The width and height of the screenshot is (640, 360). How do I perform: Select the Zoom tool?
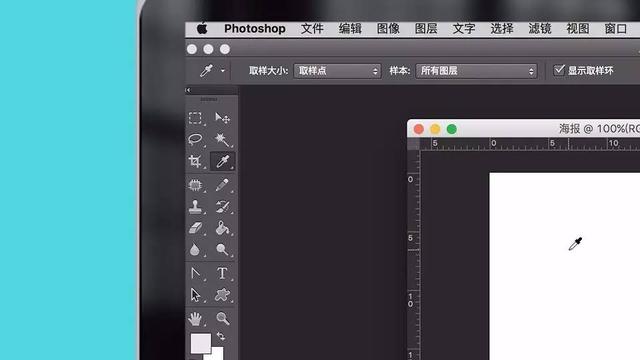tap(222, 318)
